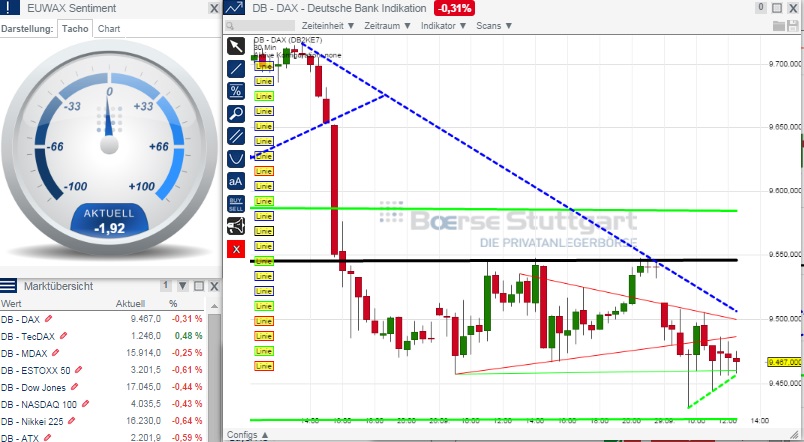Image resolution: width=804 pixels, height=442 pixels.
Task: Edit the DB - ESTOXX 50 pencil icon
Action: [78, 370]
